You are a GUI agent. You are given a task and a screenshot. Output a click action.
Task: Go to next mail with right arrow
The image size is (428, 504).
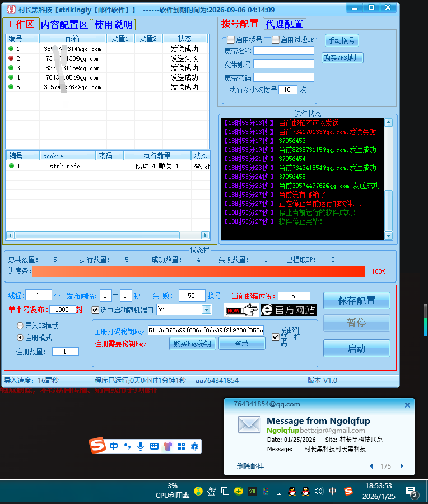pyautogui.click(x=402, y=466)
